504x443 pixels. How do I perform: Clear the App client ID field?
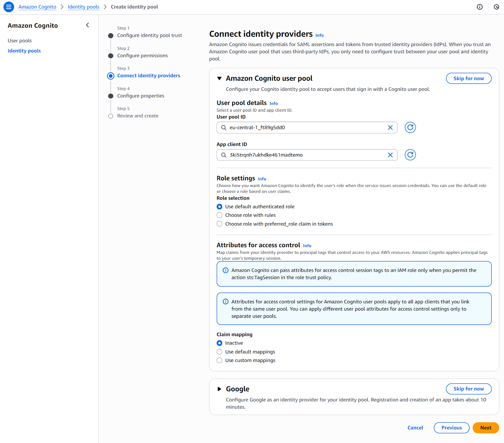pos(390,155)
